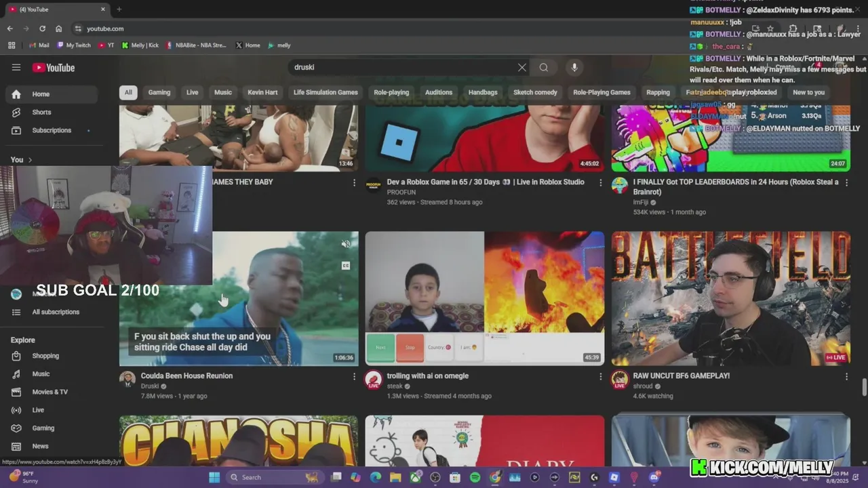Select the All filter chip
The image size is (868, 488).
point(128,92)
